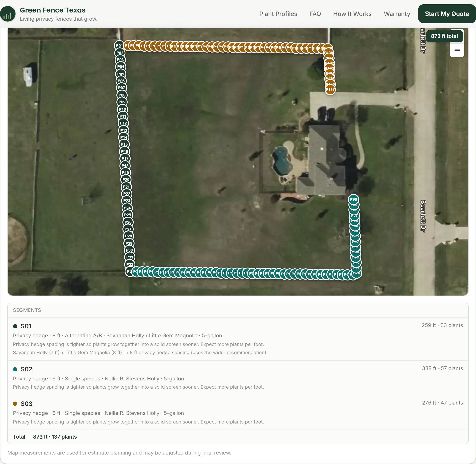Select plant marker P10
This screenshot has width=476, height=464.
point(122,109)
